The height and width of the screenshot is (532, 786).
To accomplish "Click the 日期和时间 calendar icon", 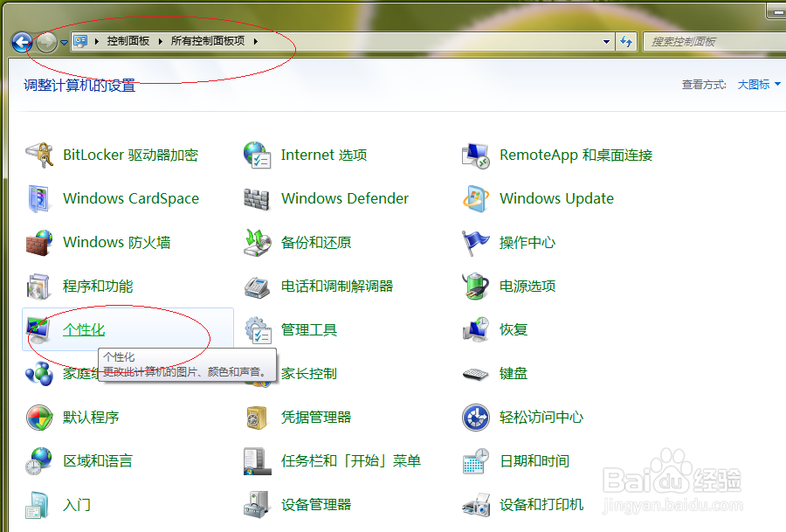I will click(x=475, y=461).
